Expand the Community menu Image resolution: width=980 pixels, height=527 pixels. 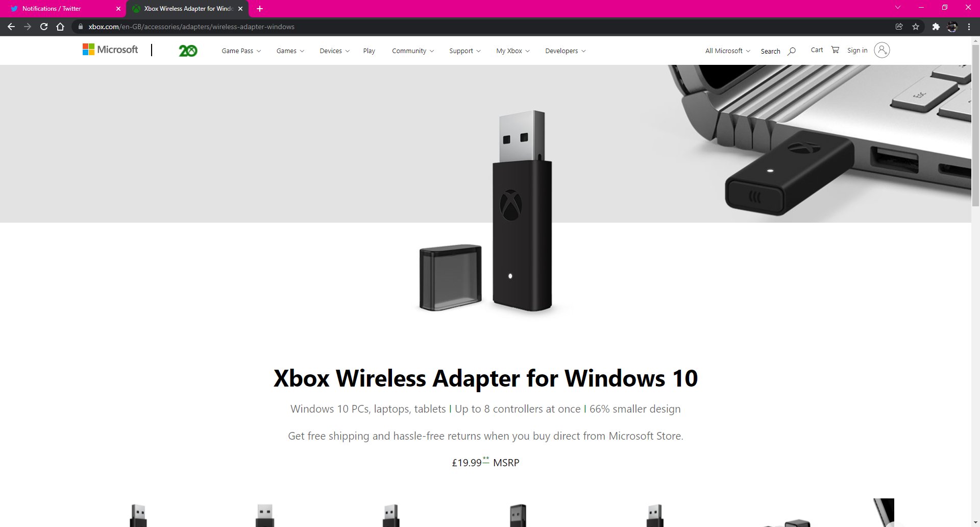coord(413,51)
